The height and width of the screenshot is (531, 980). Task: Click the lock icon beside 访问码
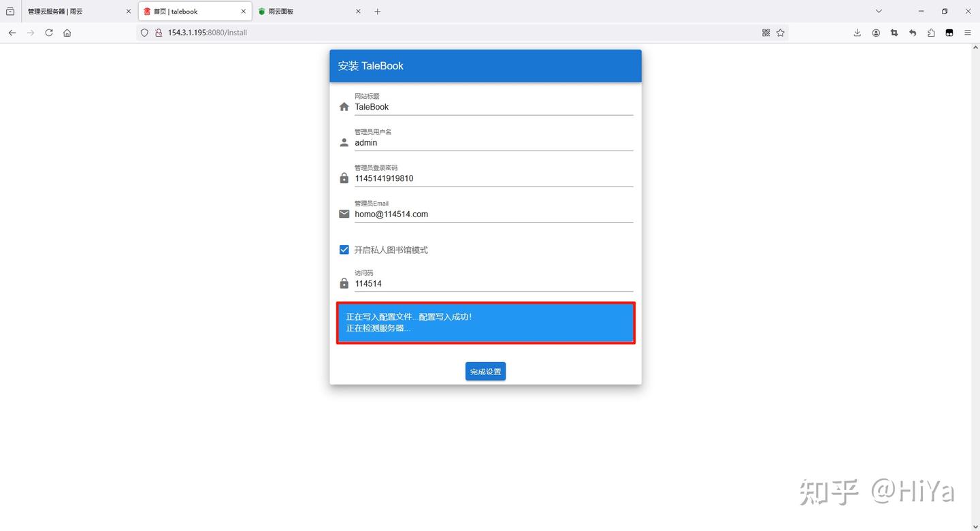point(344,283)
